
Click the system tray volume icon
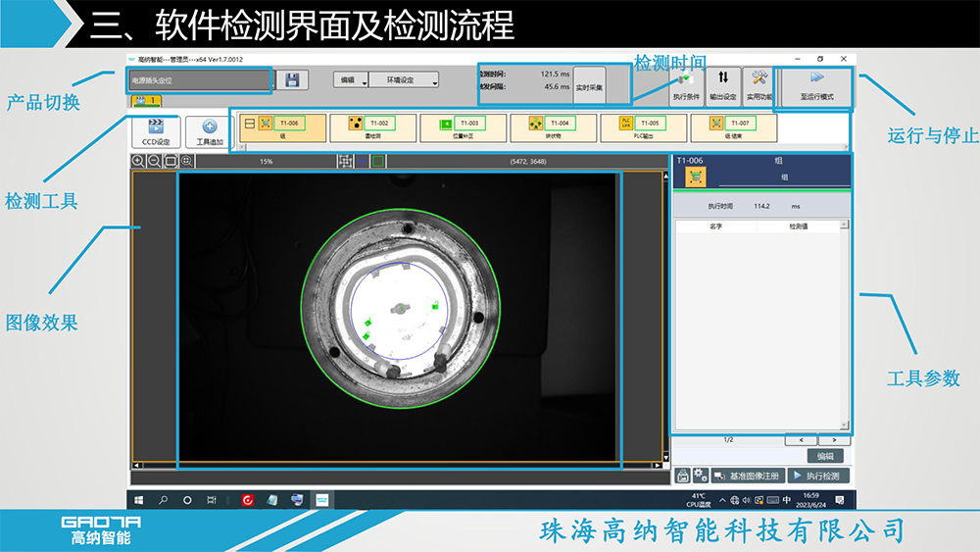(746, 500)
